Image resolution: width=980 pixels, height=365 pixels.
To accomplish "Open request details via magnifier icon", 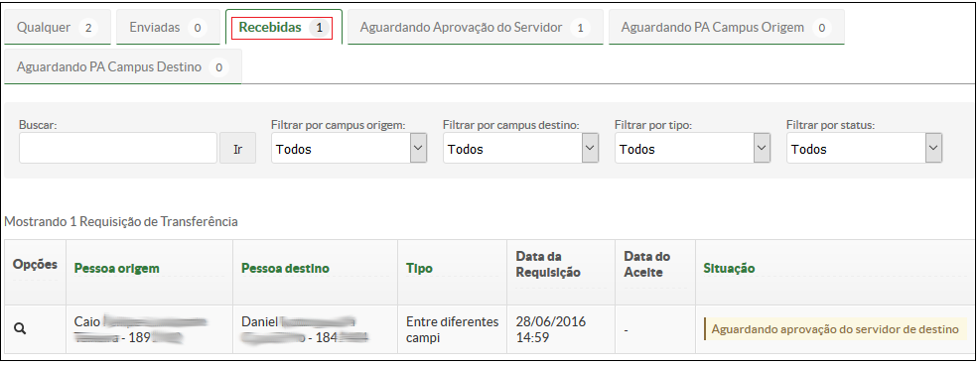I will (x=20, y=329).
